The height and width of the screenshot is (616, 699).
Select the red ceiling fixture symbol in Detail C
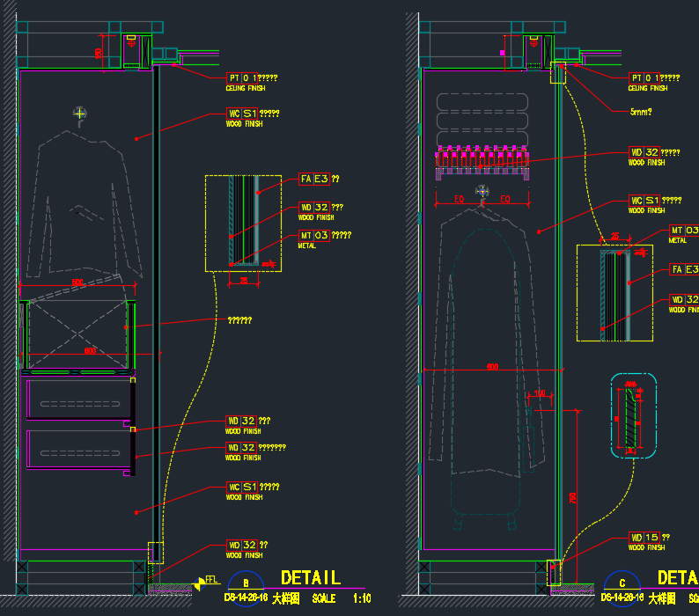point(533,43)
